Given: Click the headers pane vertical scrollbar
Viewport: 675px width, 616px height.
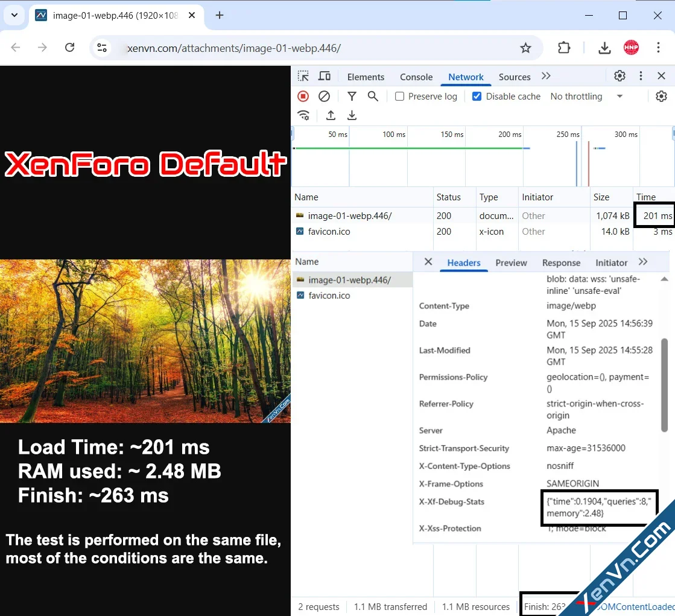Looking at the screenshot, I should coord(664,385).
